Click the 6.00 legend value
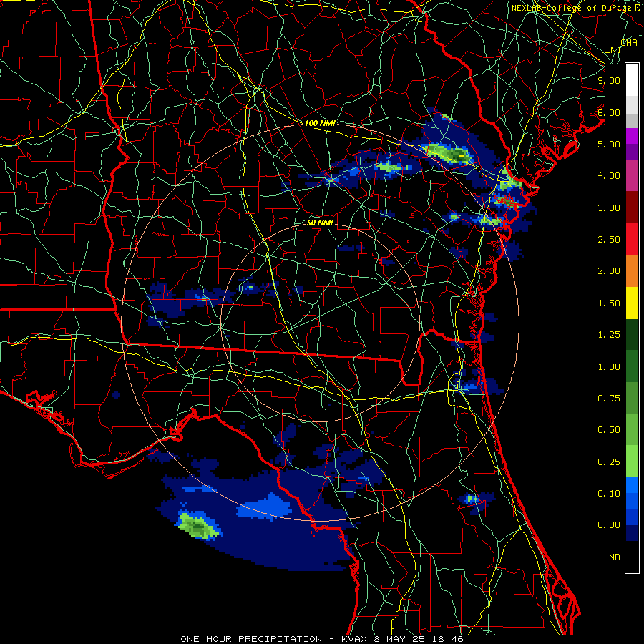Screen dimensions: 644x644 click(x=609, y=112)
